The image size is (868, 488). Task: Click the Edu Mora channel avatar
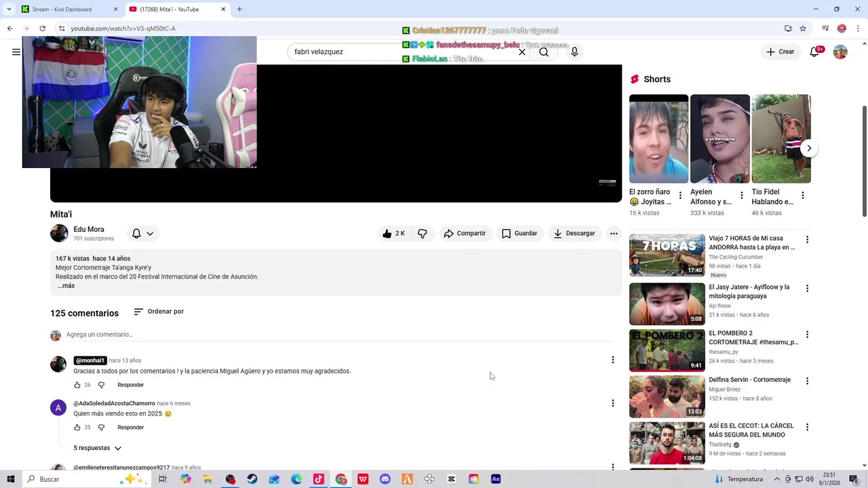pyautogui.click(x=59, y=233)
